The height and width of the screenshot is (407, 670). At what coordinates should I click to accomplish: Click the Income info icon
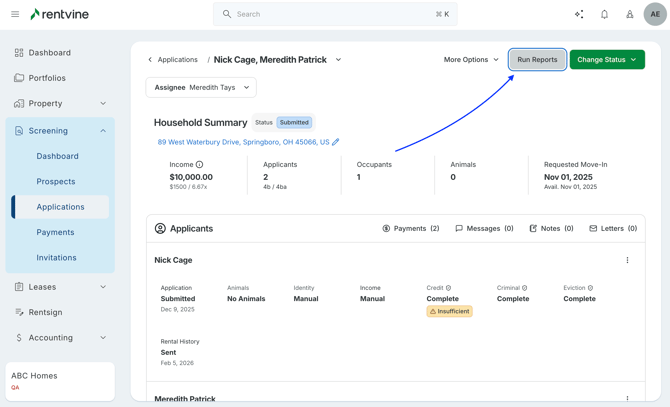tap(200, 164)
